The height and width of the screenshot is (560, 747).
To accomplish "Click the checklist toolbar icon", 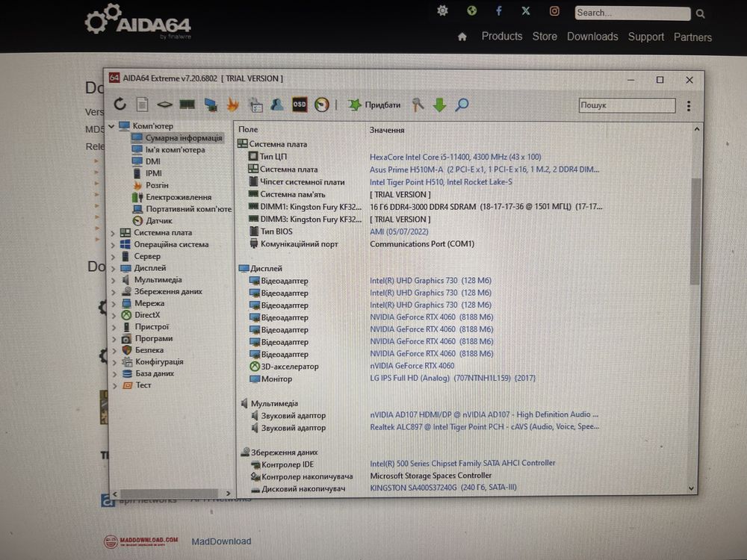I will point(255,105).
